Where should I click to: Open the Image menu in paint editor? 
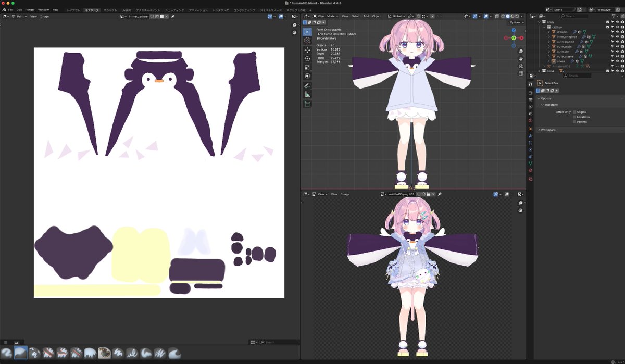45,16
